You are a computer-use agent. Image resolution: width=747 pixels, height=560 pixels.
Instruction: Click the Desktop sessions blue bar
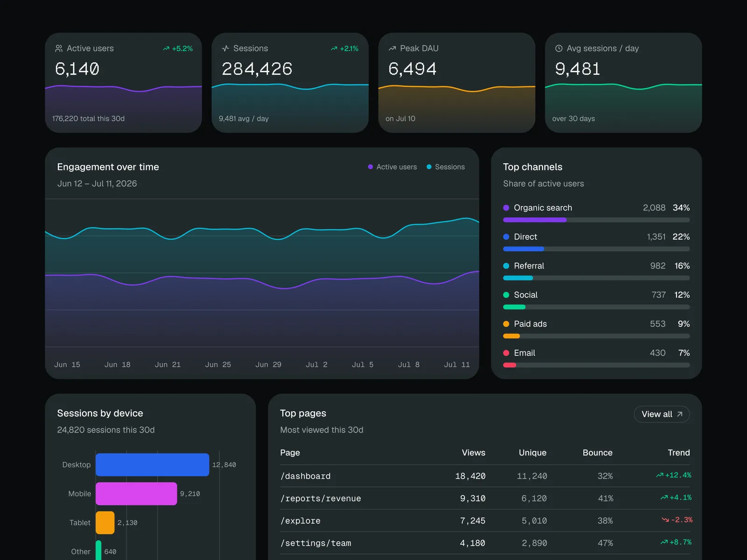(x=152, y=465)
